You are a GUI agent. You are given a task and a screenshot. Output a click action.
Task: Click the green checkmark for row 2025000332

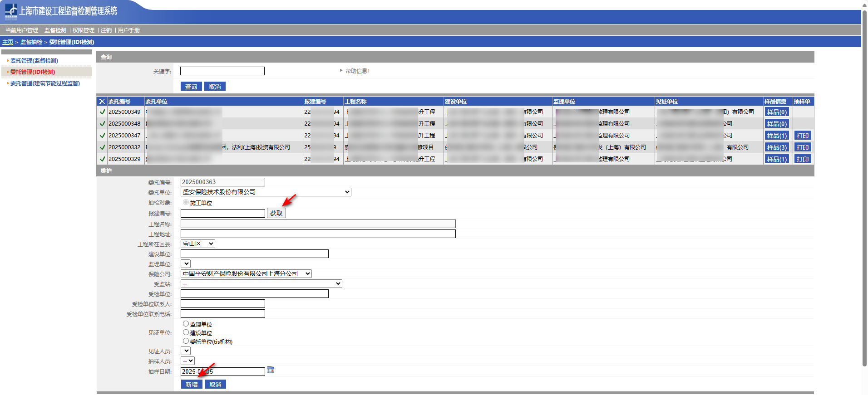[102, 147]
